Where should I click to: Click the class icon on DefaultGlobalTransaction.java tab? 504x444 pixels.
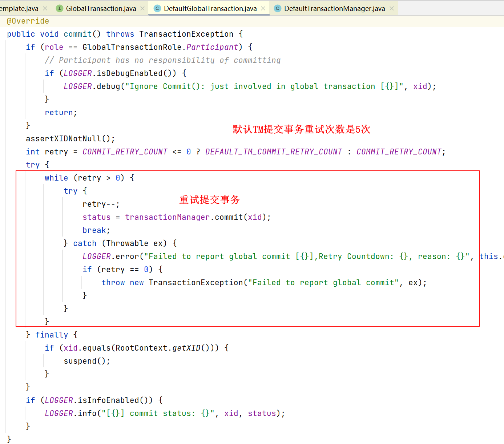tap(157, 8)
